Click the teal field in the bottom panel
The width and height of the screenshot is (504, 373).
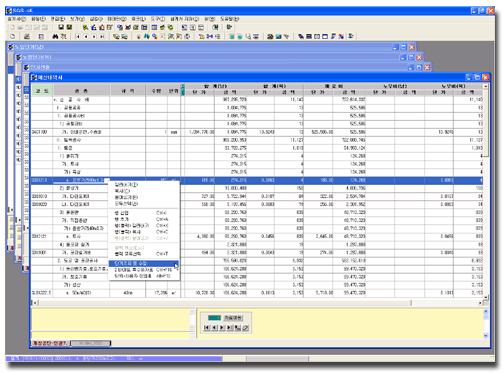pyautogui.click(x=214, y=318)
